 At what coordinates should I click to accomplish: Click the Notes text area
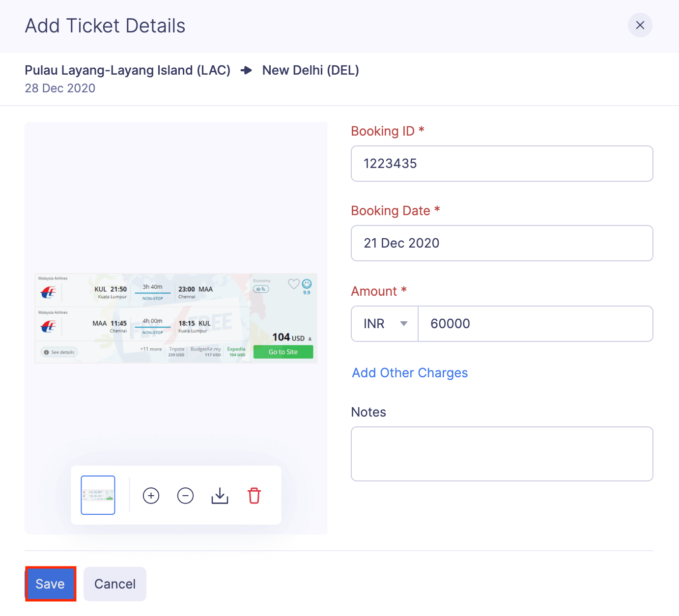click(x=502, y=453)
